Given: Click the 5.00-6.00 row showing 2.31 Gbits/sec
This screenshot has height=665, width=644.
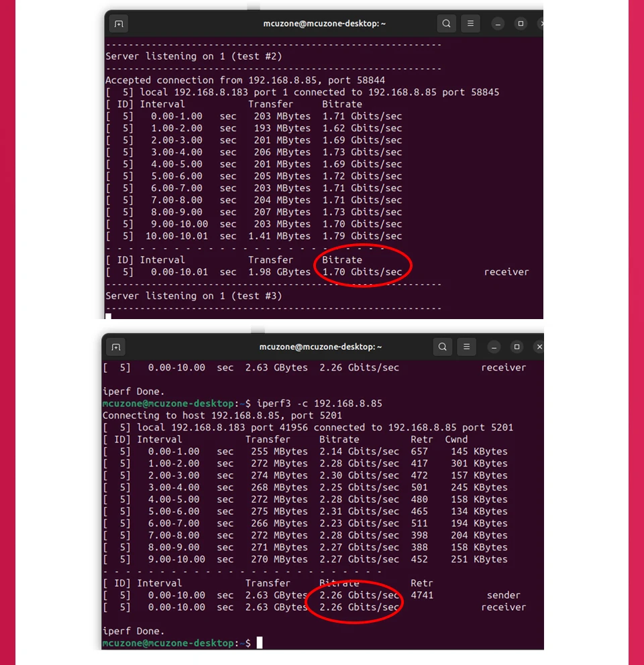Looking at the screenshot, I should click(x=305, y=511).
